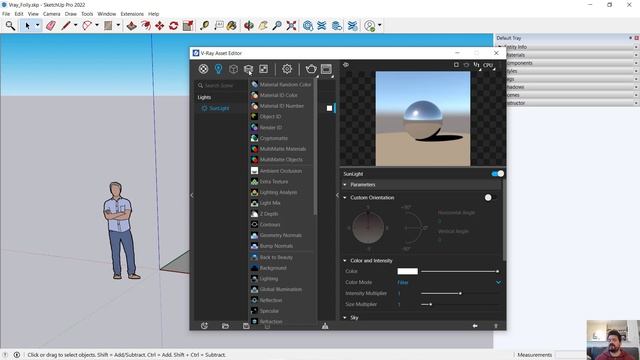Open the CPU render engine dropdown

(x=489, y=65)
